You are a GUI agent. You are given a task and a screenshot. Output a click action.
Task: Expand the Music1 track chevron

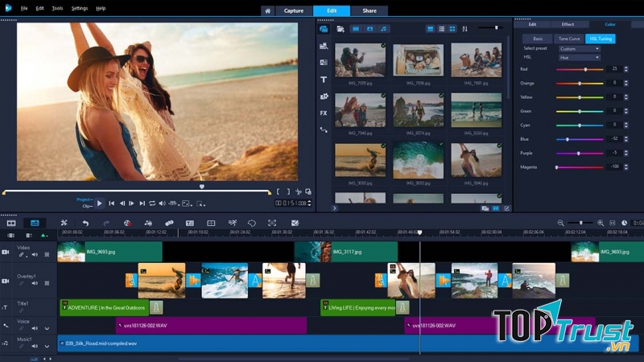pos(47,346)
